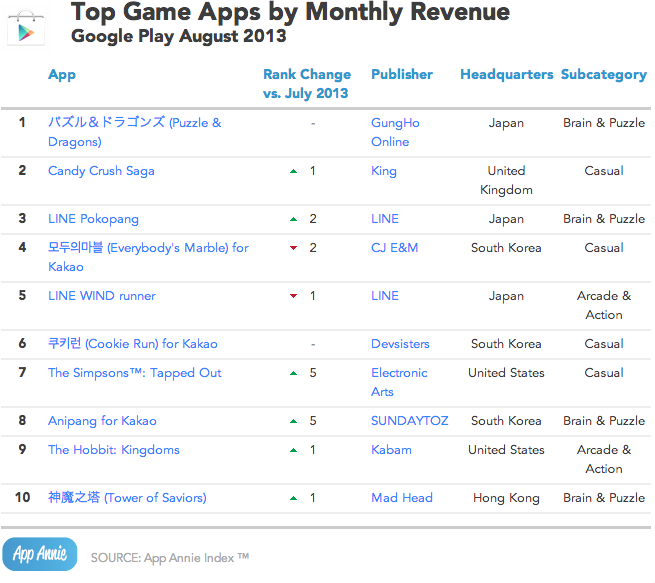
Task: Click Casual subcategory in Candy Crush Saga row
Action: (604, 171)
